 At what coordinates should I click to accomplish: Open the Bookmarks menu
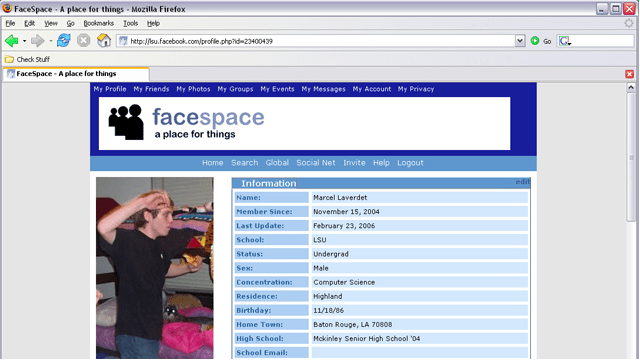[98, 23]
